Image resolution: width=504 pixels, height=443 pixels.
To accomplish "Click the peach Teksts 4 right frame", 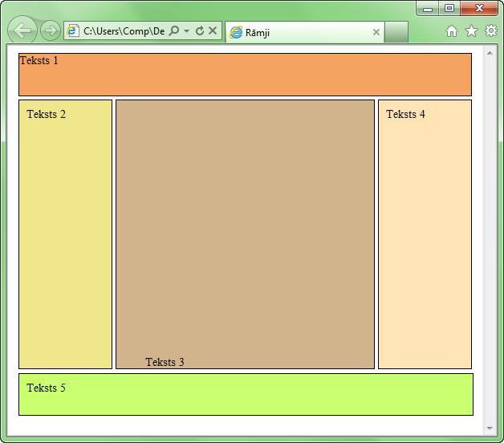I will point(425,234).
